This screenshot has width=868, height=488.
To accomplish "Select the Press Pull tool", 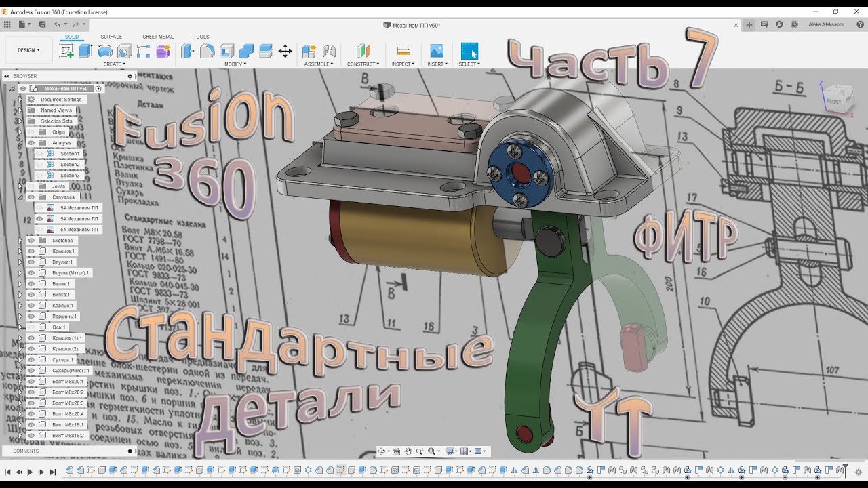I will click(188, 51).
